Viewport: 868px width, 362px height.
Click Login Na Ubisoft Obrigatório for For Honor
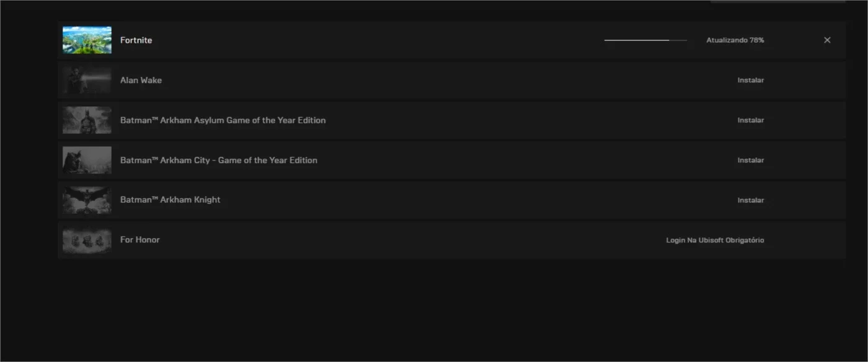click(x=715, y=240)
